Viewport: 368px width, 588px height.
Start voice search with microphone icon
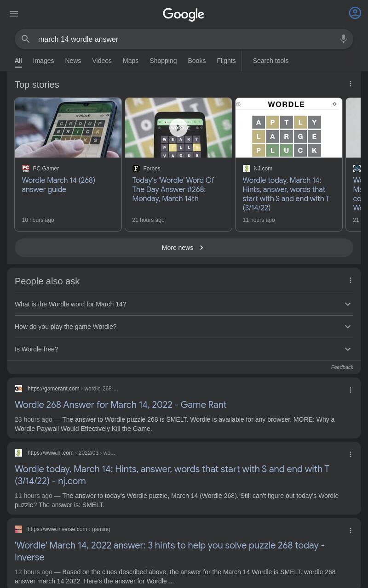tap(344, 39)
